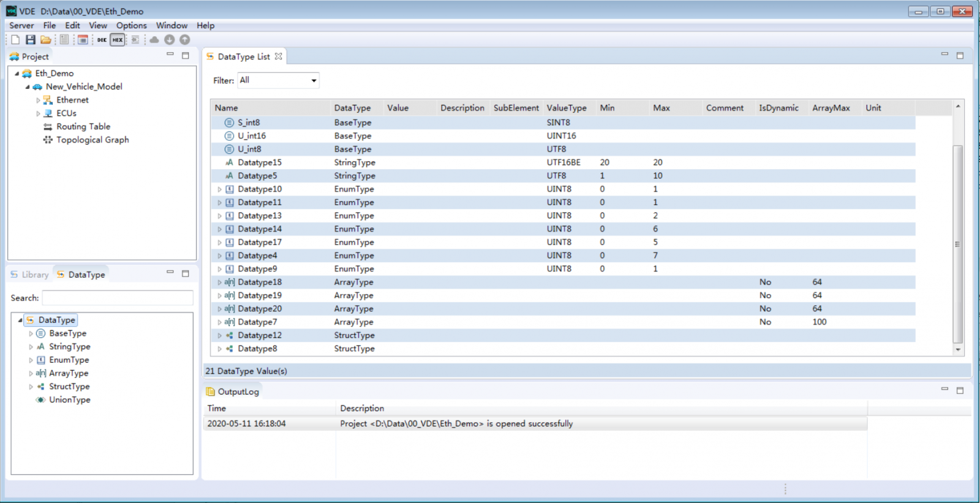This screenshot has height=503, width=980.
Task: Open the File menu
Action: point(50,26)
